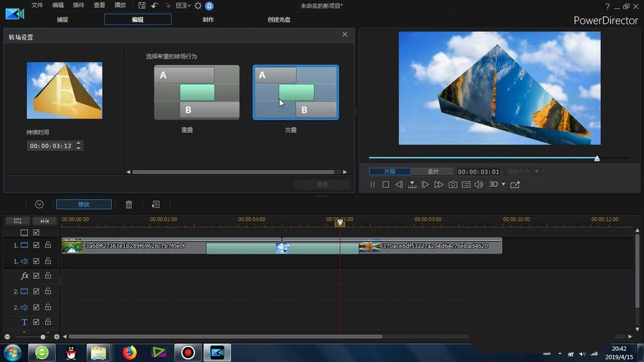Open the 查看 menu
644x362 pixels.
click(99, 5)
